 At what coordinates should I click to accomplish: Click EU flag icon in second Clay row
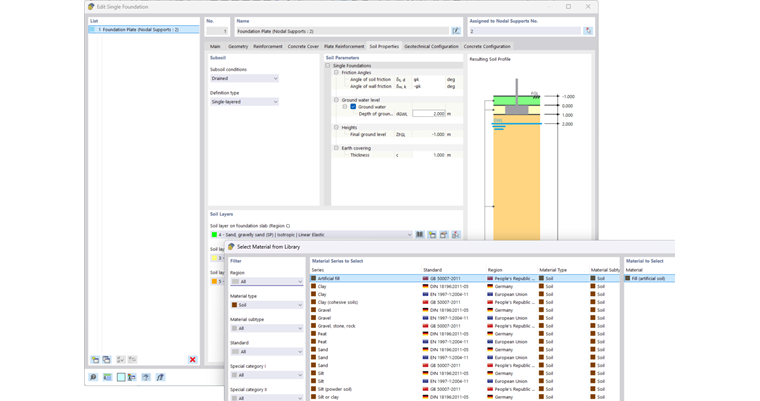tap(426, 294)
